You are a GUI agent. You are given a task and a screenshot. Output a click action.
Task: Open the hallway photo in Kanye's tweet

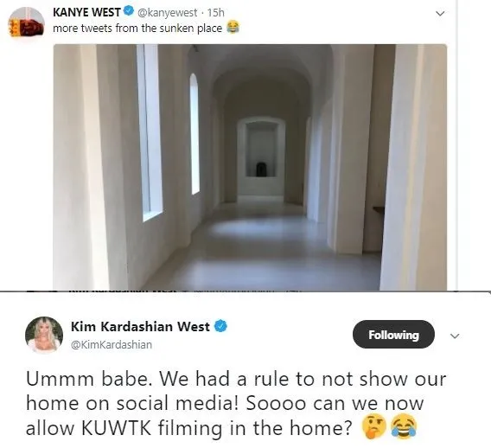tap(250, 167)
